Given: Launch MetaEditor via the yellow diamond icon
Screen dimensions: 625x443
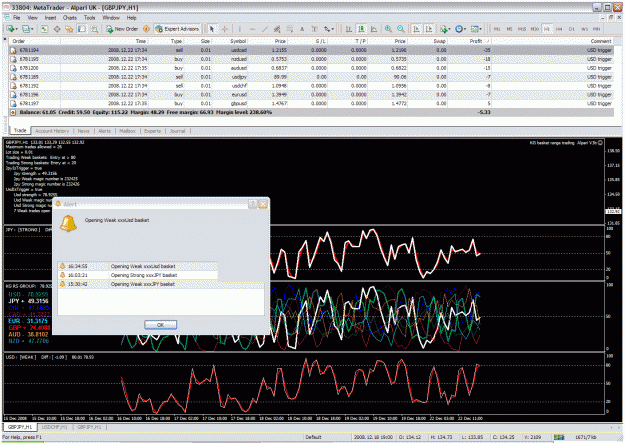Looking at the screenshot, I should (146, 29).
